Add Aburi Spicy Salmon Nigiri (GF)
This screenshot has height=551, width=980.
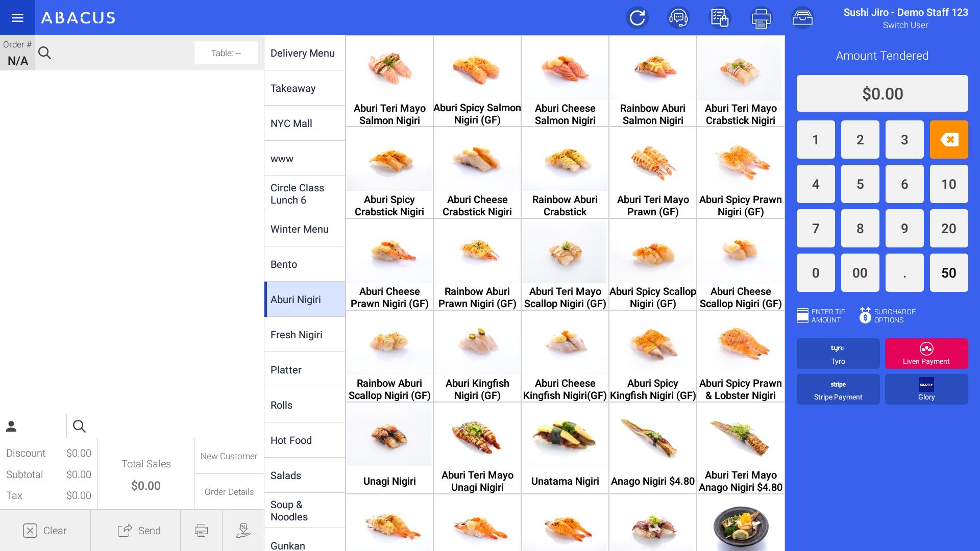coord(477,81)
